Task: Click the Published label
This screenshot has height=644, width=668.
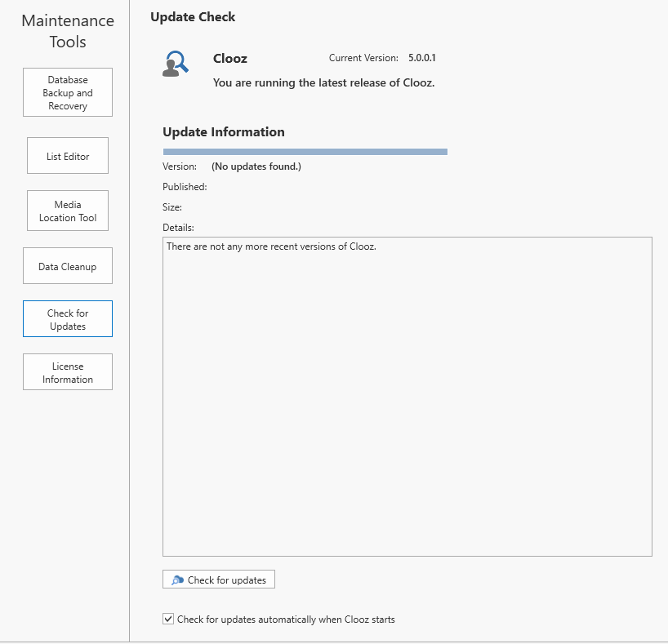Action: click(x=185, y=187)
